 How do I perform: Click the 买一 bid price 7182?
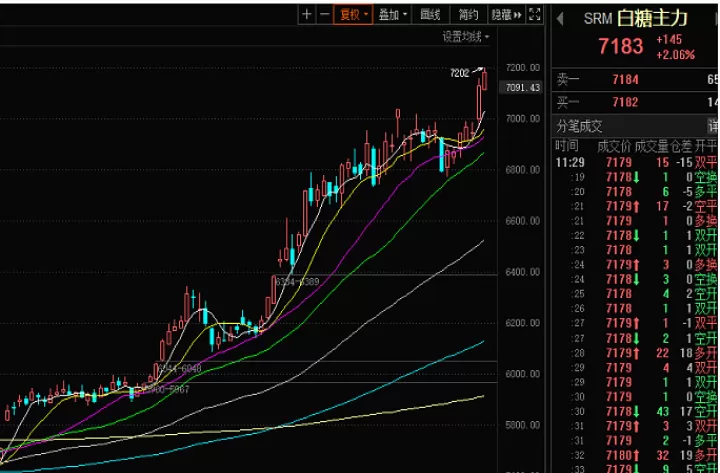point(625,102)
